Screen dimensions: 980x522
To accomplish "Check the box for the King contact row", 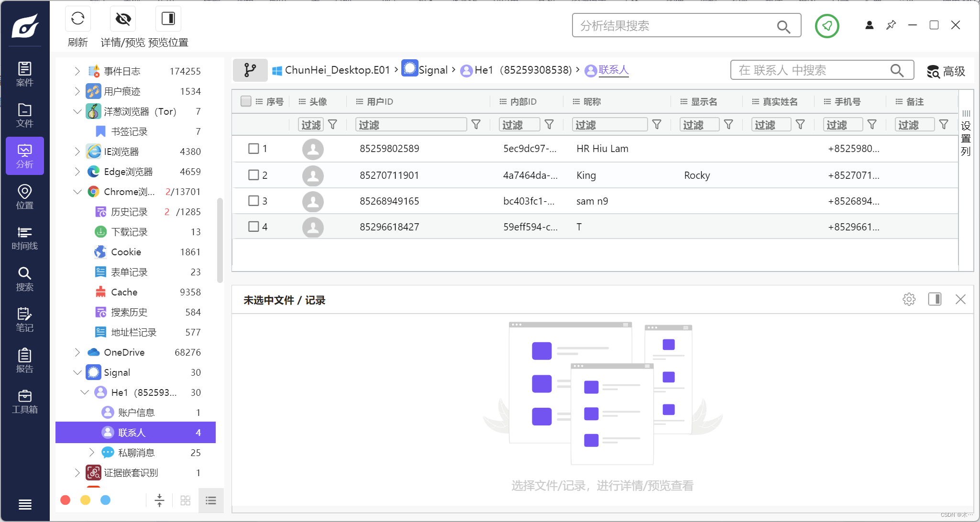I will point(253,175).
